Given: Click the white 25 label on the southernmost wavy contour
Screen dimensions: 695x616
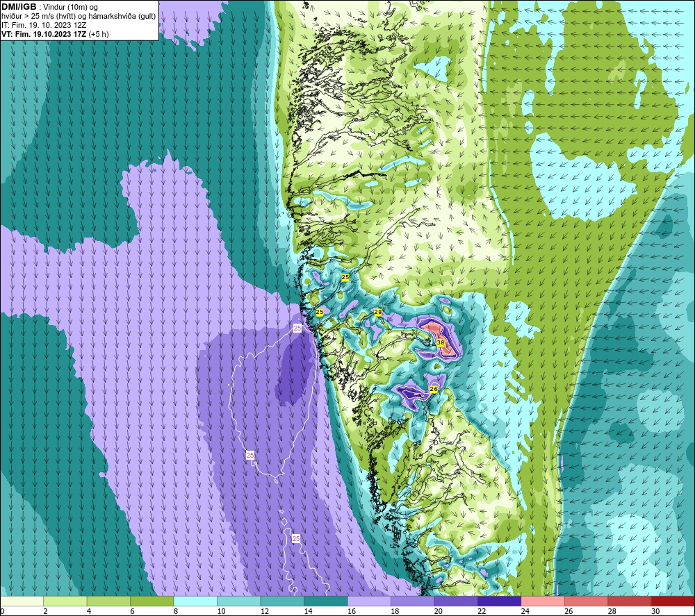Looking at the screenshot, I should 296,538.
